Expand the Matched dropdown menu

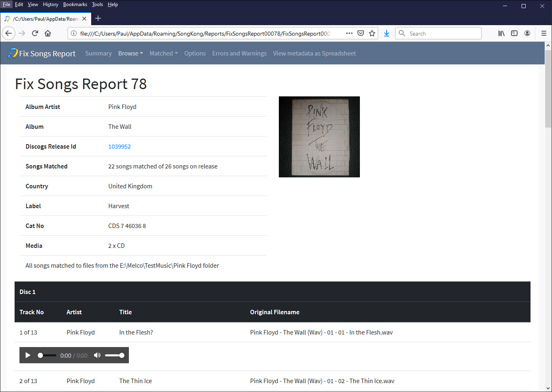pyautogui.click(x=164, y=53)
